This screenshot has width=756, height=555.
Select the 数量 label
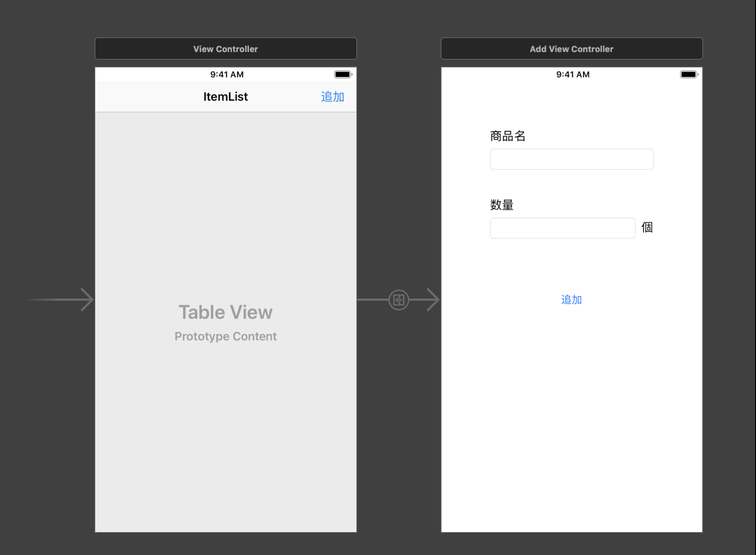502,205
